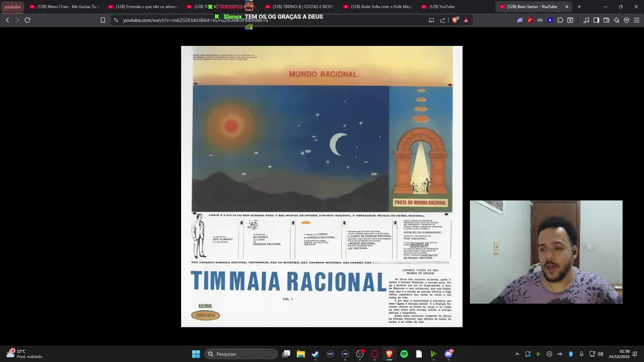Open Brave browser from the taskbar
The image size is (644, 362).
389,354
